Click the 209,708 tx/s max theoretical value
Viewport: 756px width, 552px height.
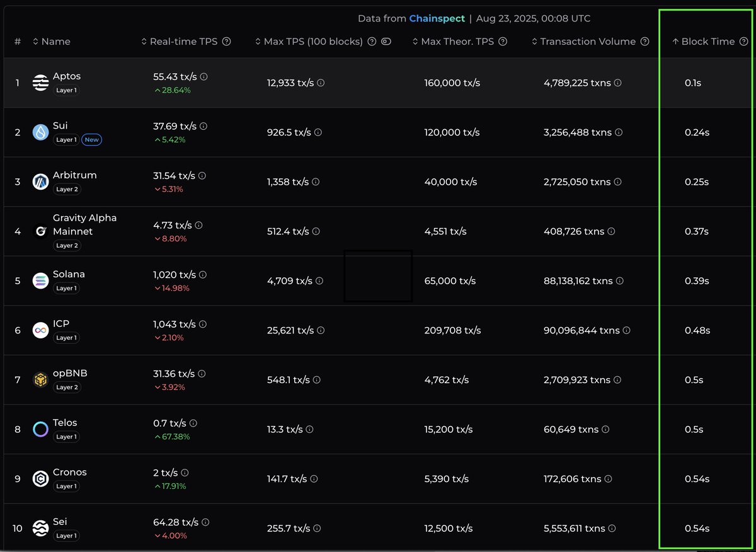click(452, 331)
